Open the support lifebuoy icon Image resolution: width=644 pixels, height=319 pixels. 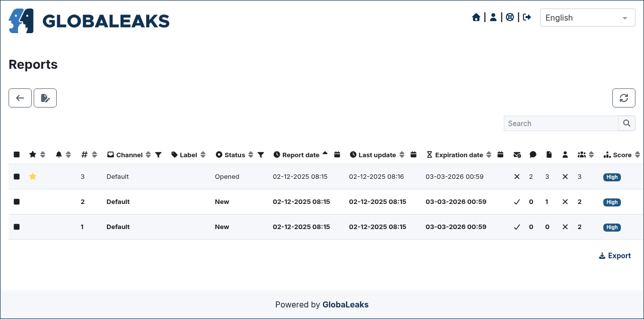(510, 18)
